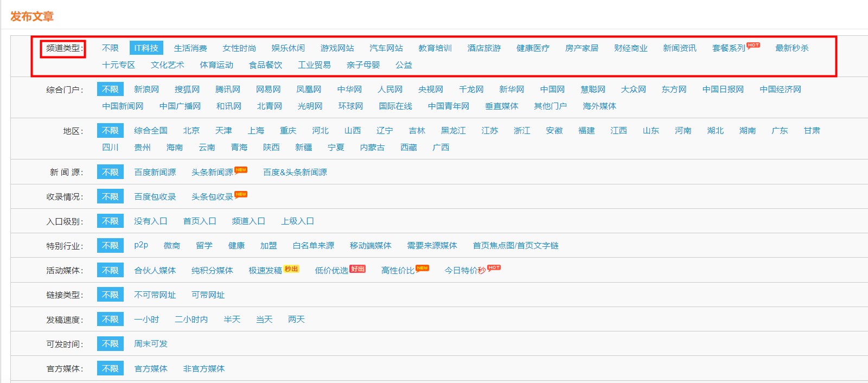Choose 不限 in the 地区 row
868x383 pixels.
coord(110,131)
